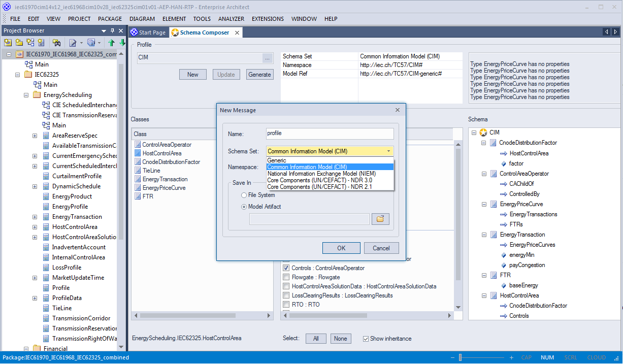Click into the Name input field
Image resolution: width=623 pixels, height=364 pixels.
tap(330, 134)
